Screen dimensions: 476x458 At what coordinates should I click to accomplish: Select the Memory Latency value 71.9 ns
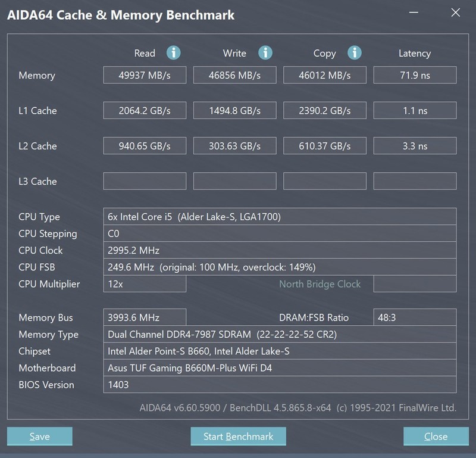point(415,75)
